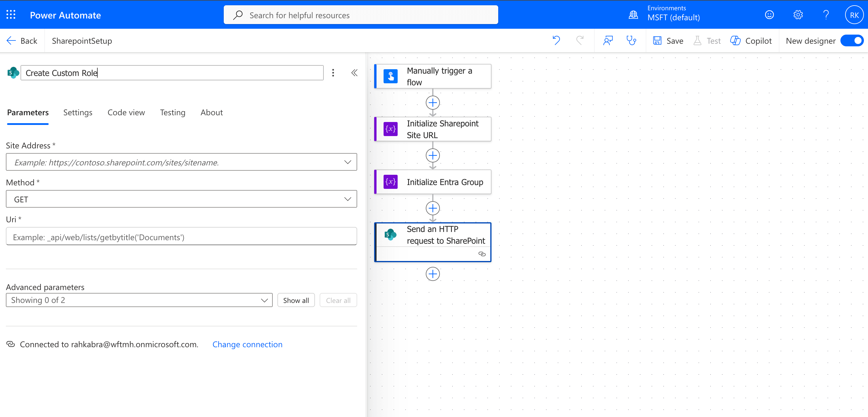Switch to the Parameters tab

tap(28, 113)
